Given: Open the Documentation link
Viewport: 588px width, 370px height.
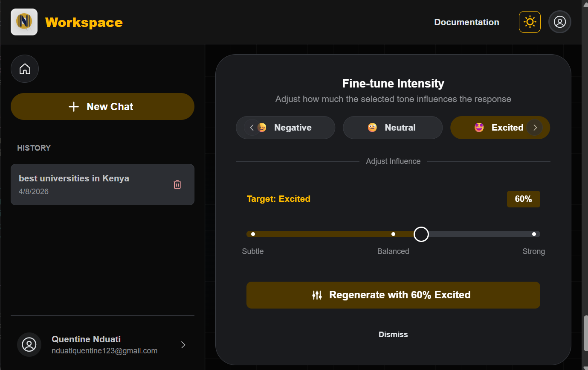Looking at the screenshot, I should tap(466, 22).
